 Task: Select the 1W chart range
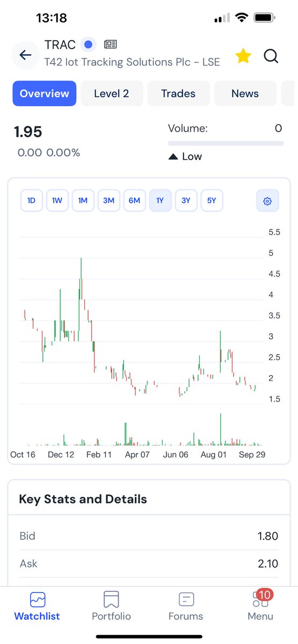pyautogui.click(x=57, y=201)
